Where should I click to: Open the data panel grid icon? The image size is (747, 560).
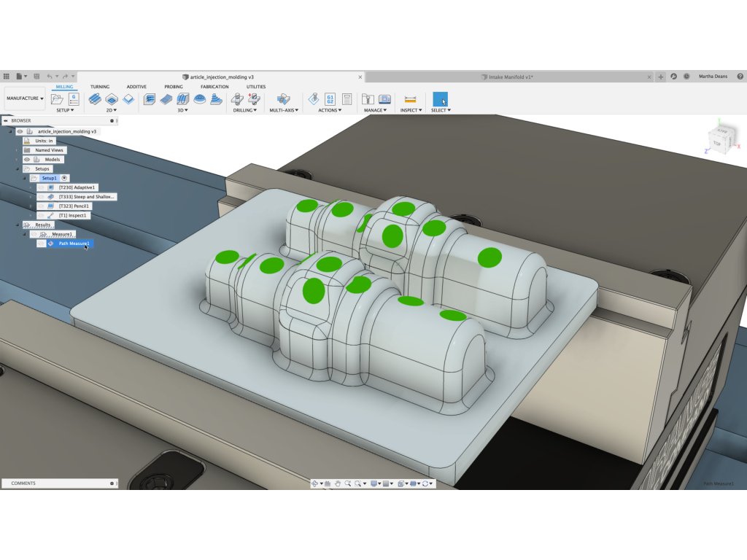[x=6, y=76]
